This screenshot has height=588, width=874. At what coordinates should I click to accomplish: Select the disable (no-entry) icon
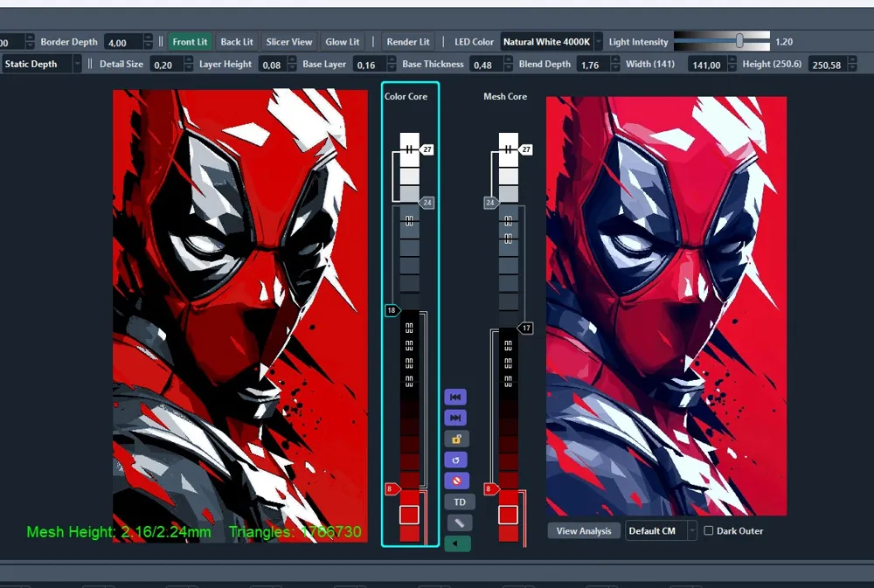pos(454,480)
